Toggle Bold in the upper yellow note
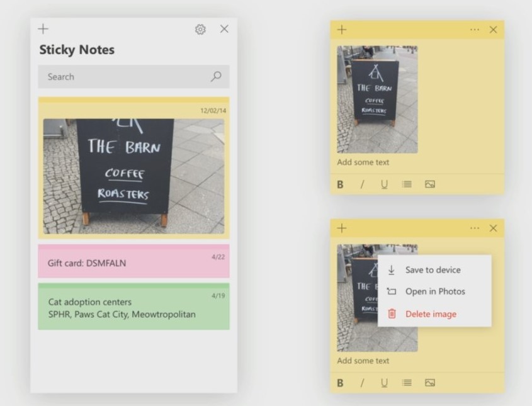Image resolution: width=532 pixels, height=406 pixels. tap(341, 184)
